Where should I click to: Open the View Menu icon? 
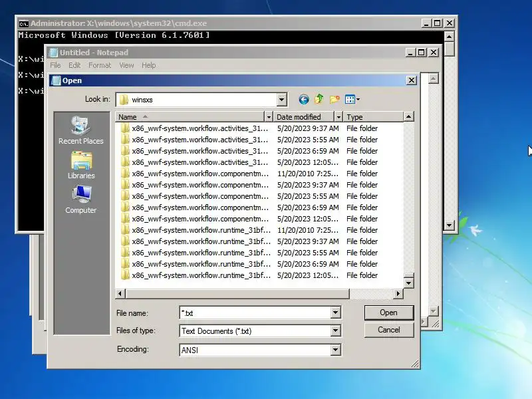(x=352, y=99)
